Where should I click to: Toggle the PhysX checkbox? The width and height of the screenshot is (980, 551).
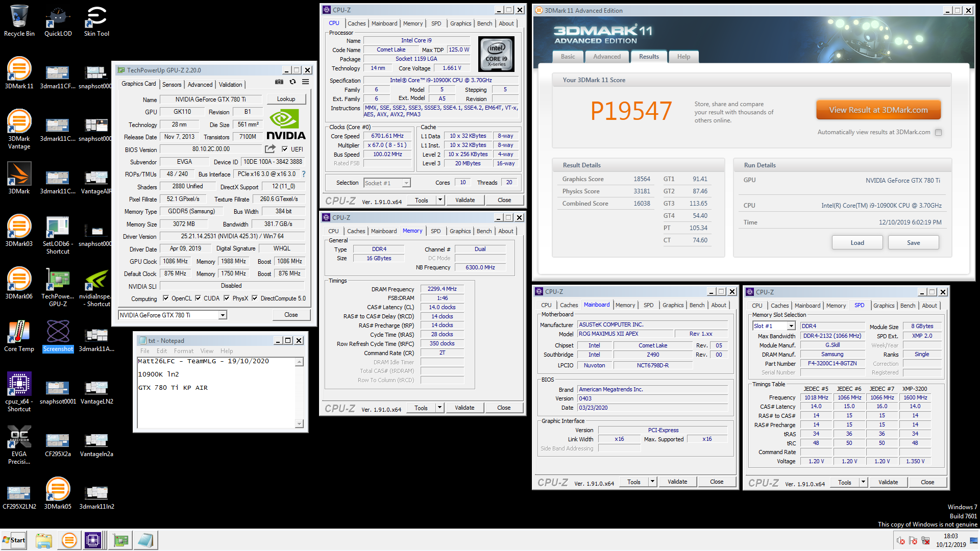pyautogui.click(x=227, y=298)
